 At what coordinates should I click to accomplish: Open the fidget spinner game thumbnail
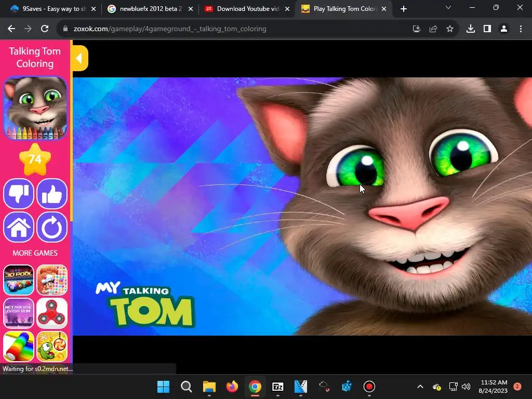pyautogui.click(x=52, y=313)
